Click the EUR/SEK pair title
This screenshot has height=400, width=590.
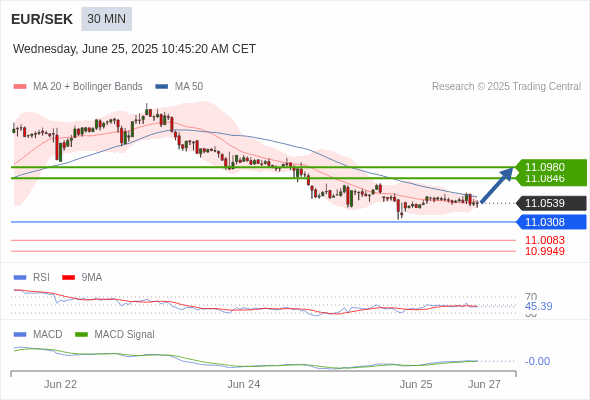pos(42,19)
